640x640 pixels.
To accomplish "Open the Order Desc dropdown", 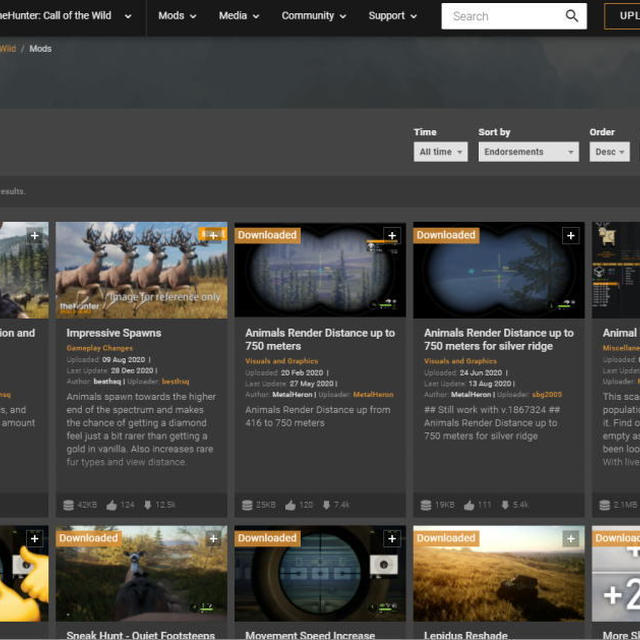I will [609, 152].
